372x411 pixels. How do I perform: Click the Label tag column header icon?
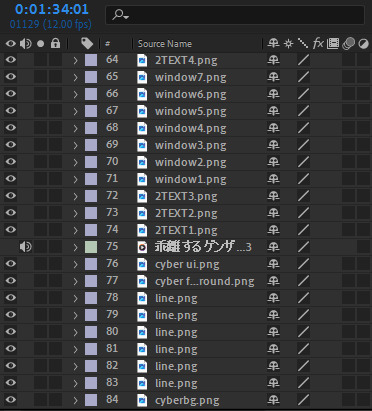pyautogui.click(x=87, y=43)
